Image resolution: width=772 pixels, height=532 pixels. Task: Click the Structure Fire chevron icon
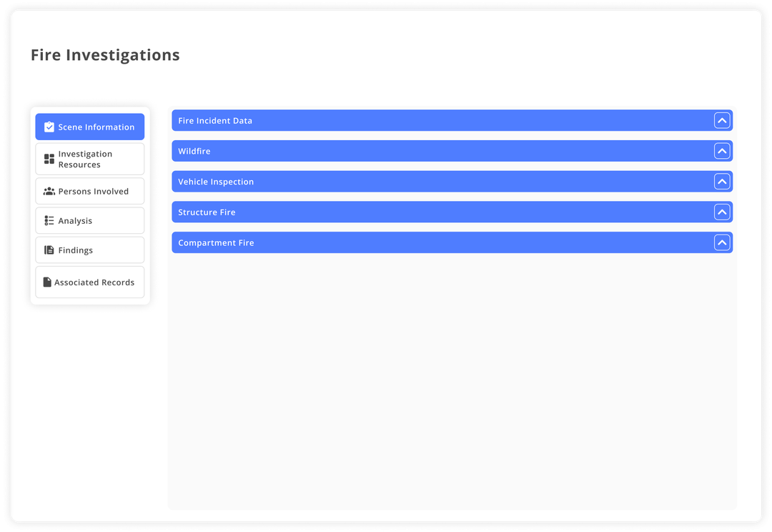[722, 212]
